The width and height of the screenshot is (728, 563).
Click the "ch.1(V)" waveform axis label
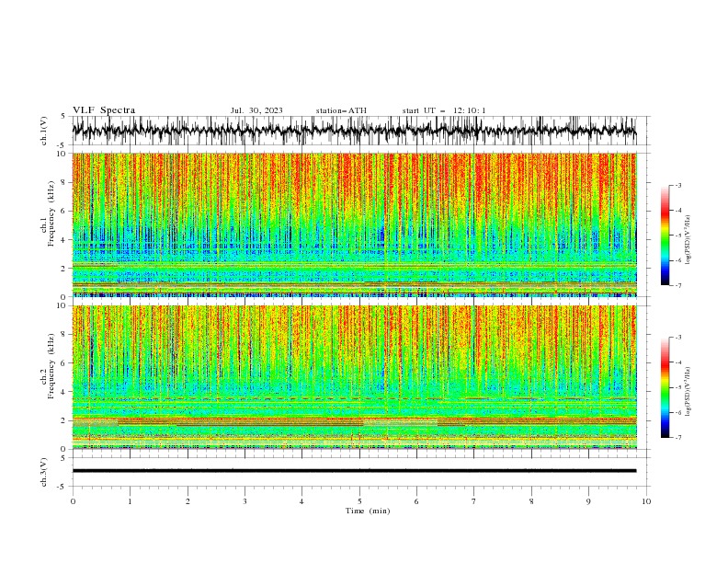44,131
